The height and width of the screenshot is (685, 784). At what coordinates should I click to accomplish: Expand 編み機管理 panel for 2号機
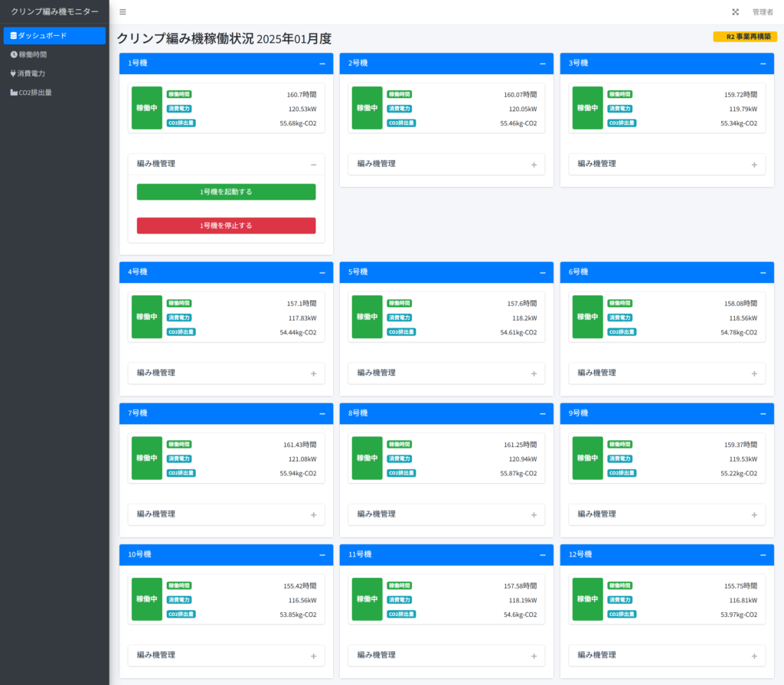click(x=534, y=165)
